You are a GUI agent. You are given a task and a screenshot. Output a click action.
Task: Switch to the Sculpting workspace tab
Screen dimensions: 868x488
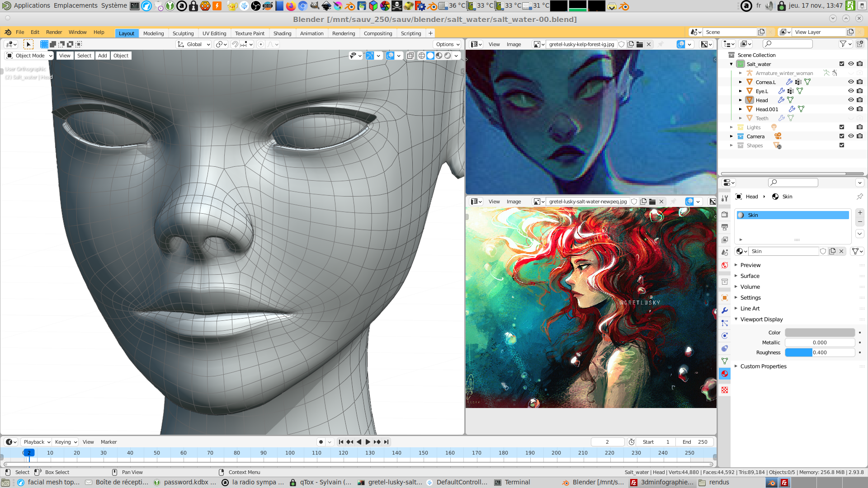tap(183, 33)
